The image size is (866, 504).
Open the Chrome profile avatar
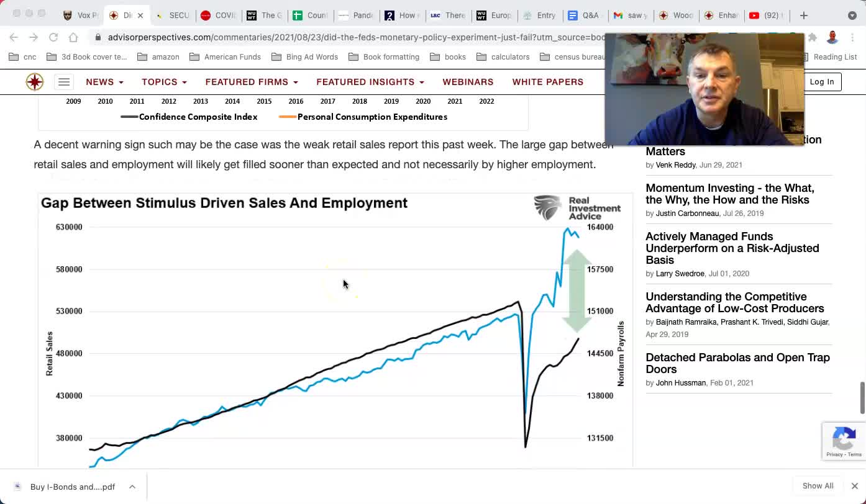pos(832,37)
